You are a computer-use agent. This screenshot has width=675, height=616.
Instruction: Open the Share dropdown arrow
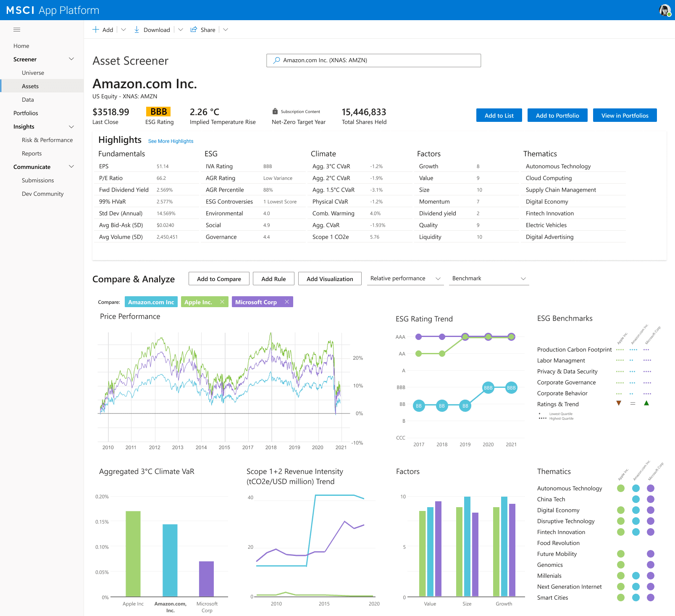click(226, 29)
